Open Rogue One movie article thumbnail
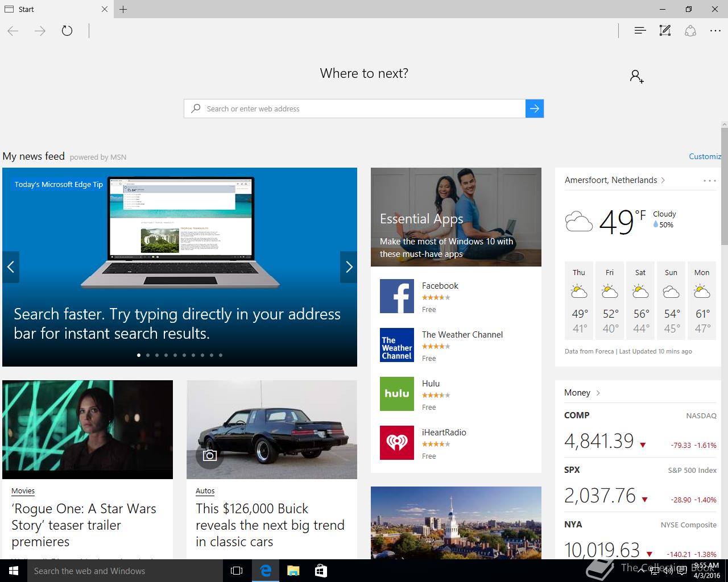Screen dimensions: 728x582 point(88,430)
